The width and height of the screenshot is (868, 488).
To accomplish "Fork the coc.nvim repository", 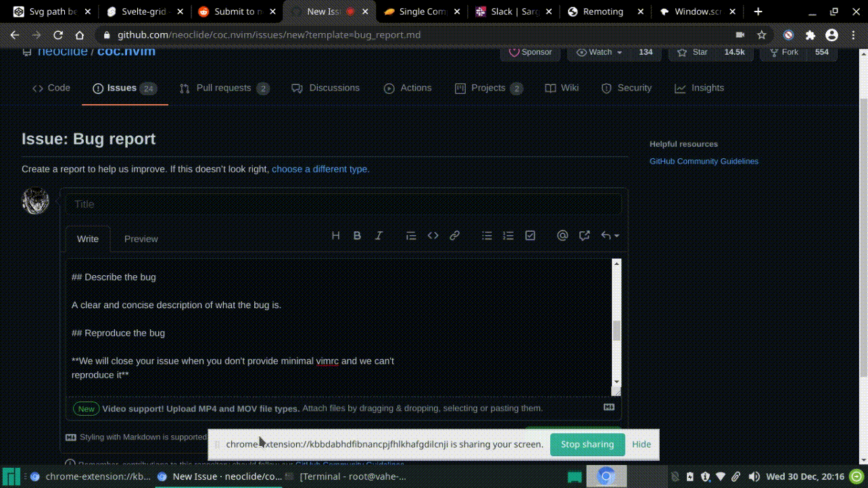I will tap(783, 52).
